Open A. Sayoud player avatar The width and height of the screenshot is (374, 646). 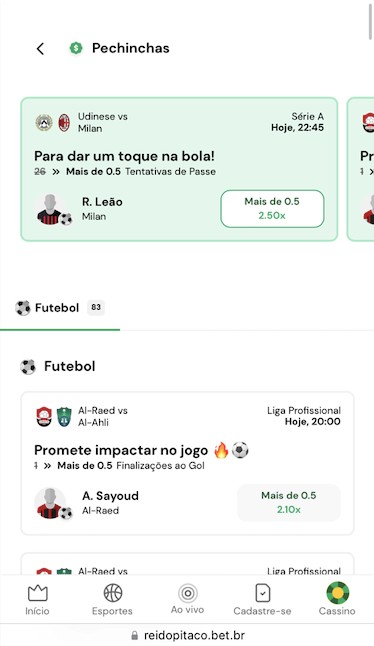click(51, 503)
